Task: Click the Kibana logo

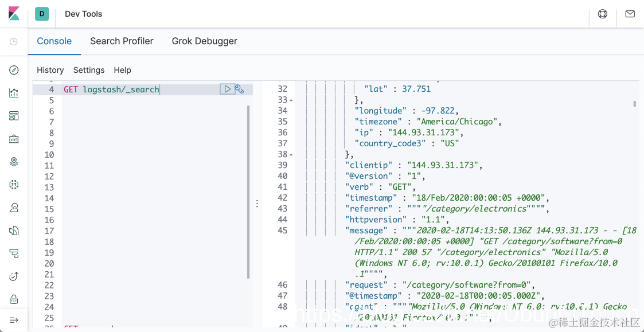Action: pyautogui.click(x=14, y=14)
